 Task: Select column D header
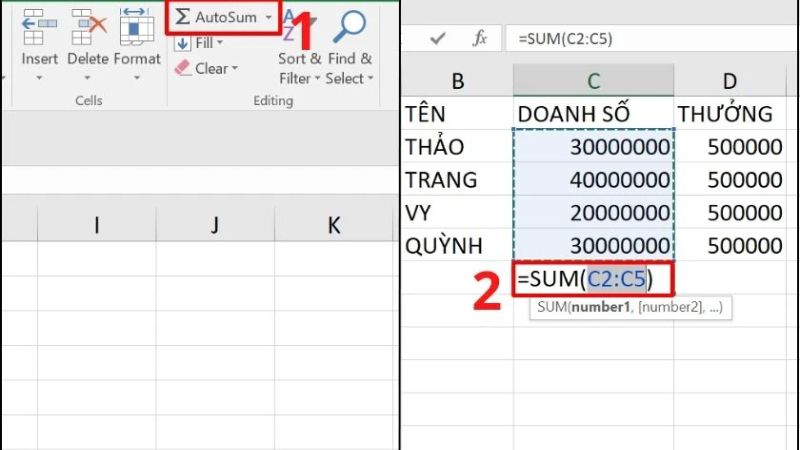point(730,81)
